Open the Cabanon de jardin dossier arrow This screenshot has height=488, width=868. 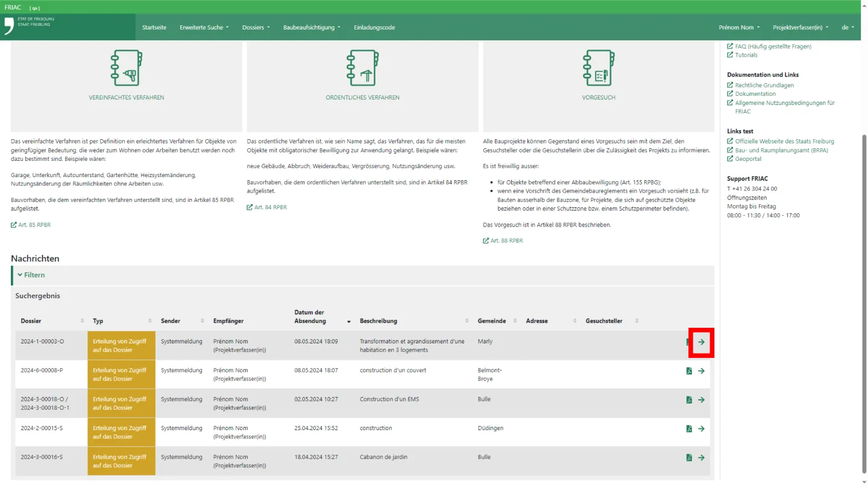coord(701,458)
